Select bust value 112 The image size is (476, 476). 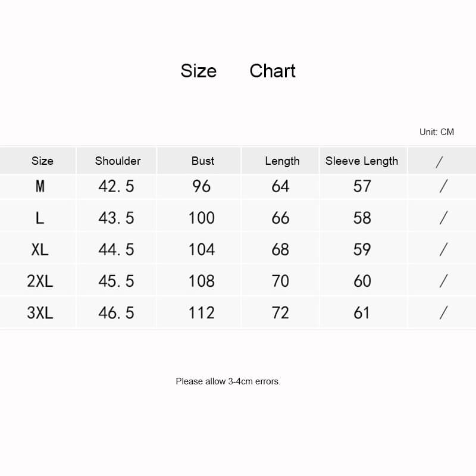click(201, 312)
